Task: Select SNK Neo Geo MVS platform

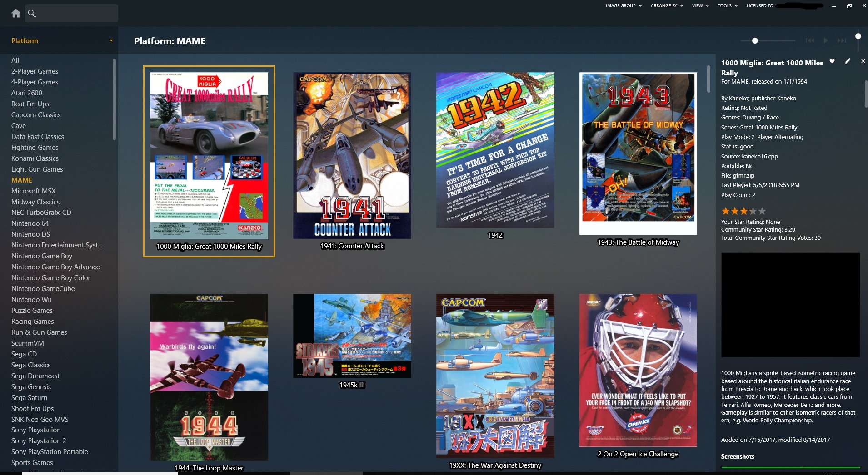Action: tap(40, 419)
